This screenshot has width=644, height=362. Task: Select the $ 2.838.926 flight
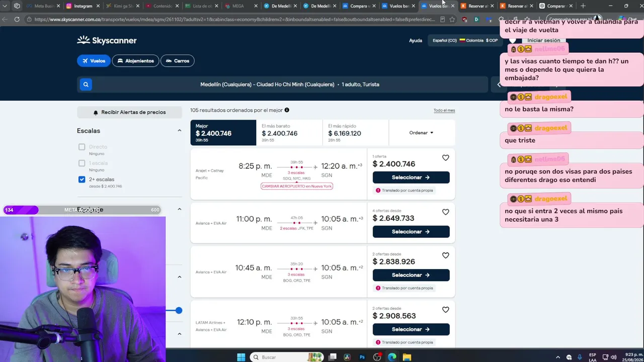click(411, 275)
